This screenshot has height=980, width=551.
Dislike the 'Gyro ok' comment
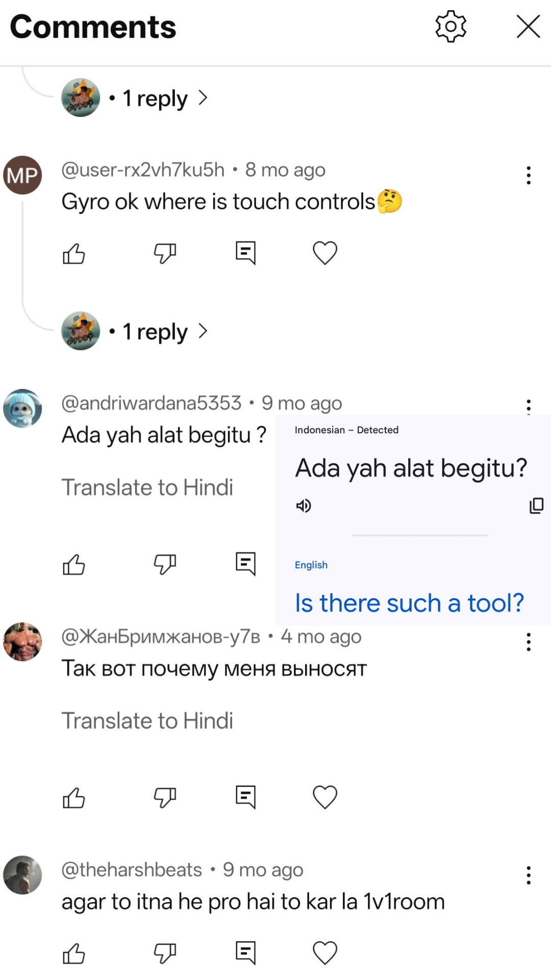(x=165, y=253)
